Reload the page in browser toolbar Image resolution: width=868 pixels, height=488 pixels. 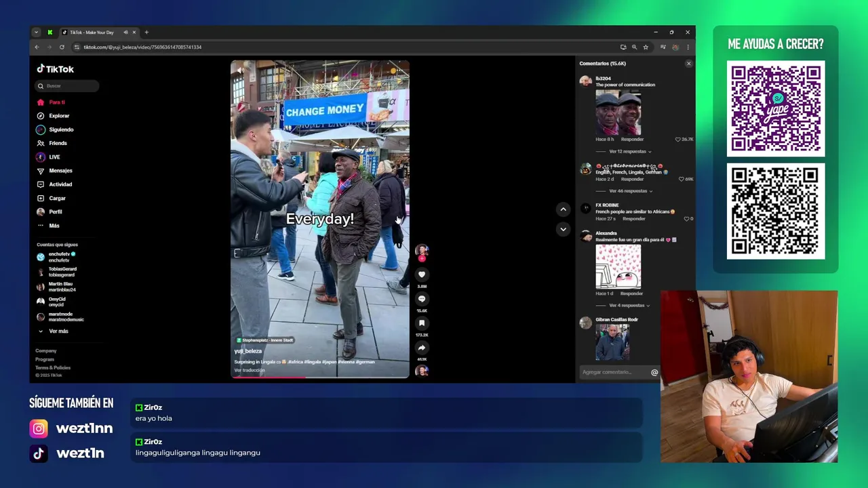pos(62,47)
